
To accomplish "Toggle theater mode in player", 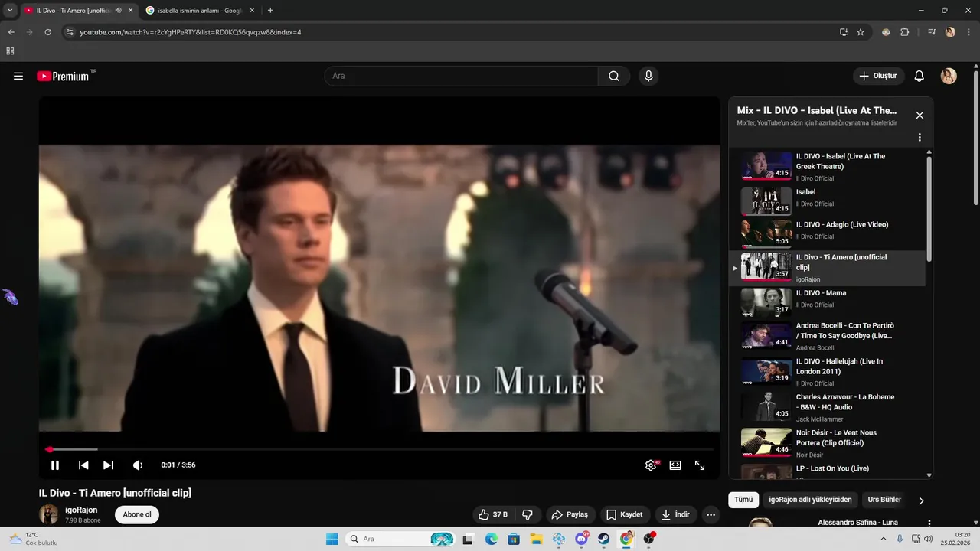I will [x=675, y=465].
